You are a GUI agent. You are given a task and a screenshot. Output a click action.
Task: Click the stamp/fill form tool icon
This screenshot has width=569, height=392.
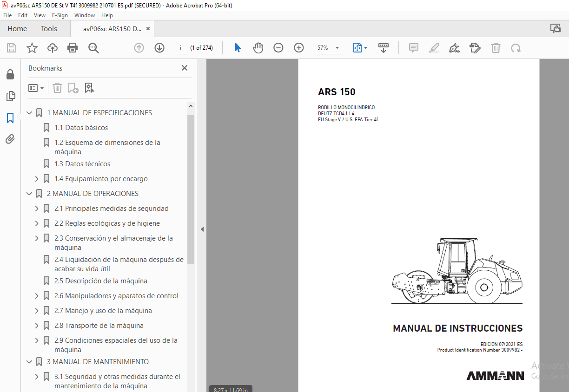pos(475,48)
